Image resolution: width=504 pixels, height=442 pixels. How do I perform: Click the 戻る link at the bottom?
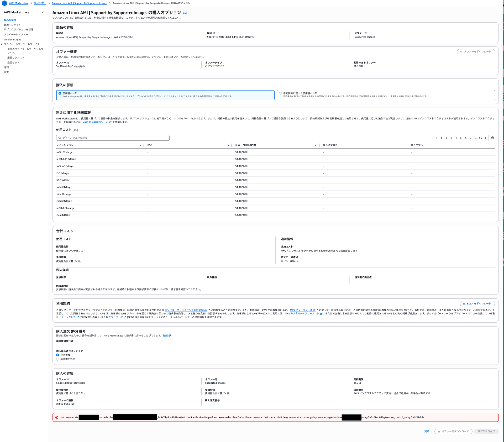click(427, 432)
